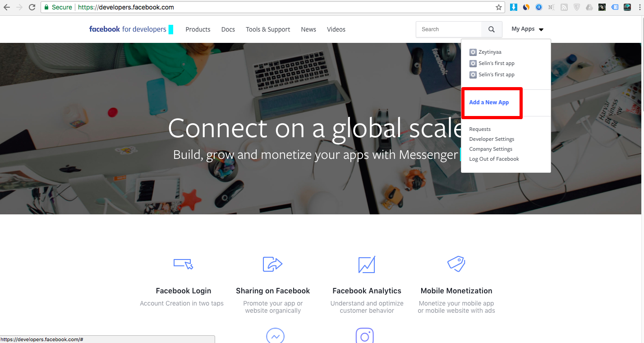This screenshot has width=644, height=343.
Task: Click the Sharing on Facebook arrow icon
Action: pos(272,264)
